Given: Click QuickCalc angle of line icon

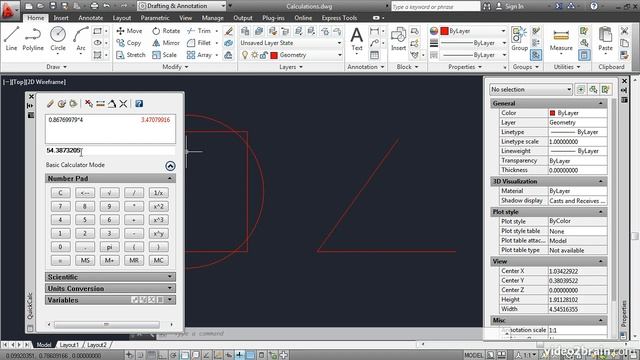Looking at the screenshot, I should (112, 104).
